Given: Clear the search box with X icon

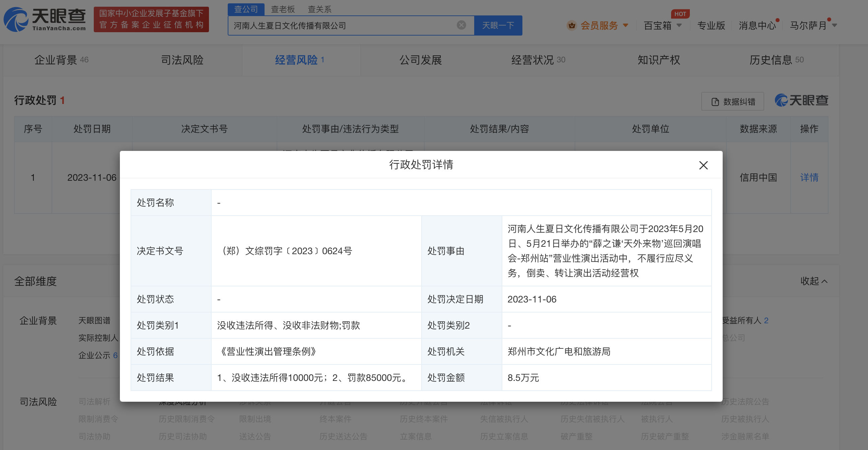Looking at the screenshot, I should (x=461, y=25).
